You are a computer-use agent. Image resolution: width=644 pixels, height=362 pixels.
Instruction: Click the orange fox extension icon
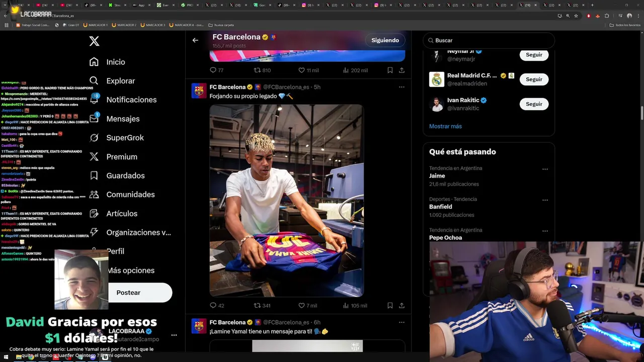(598, 16)
